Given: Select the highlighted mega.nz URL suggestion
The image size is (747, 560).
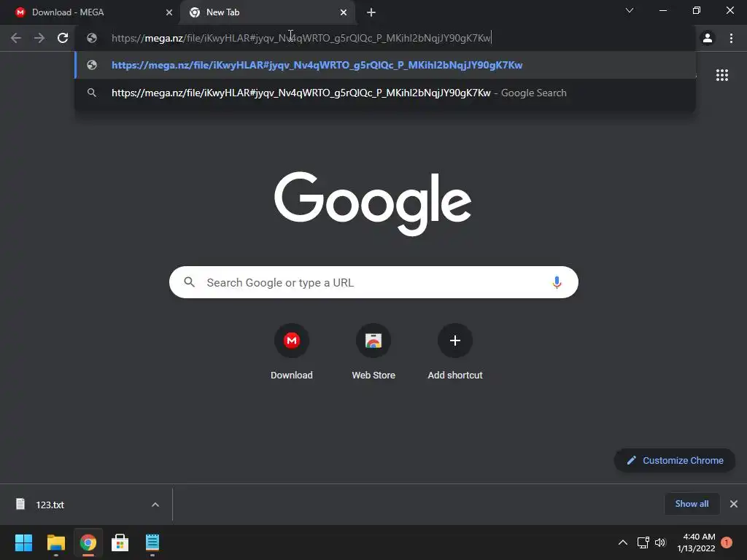Looking at the screenshot, I should 385,65.
